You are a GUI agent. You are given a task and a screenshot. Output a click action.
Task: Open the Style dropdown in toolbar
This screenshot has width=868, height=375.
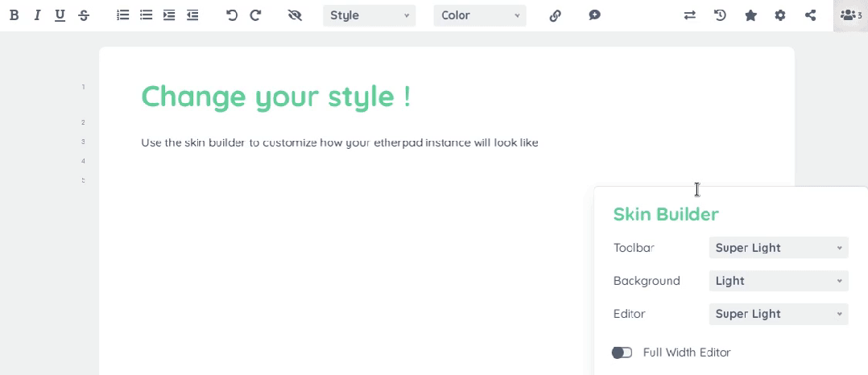point(370,15)
